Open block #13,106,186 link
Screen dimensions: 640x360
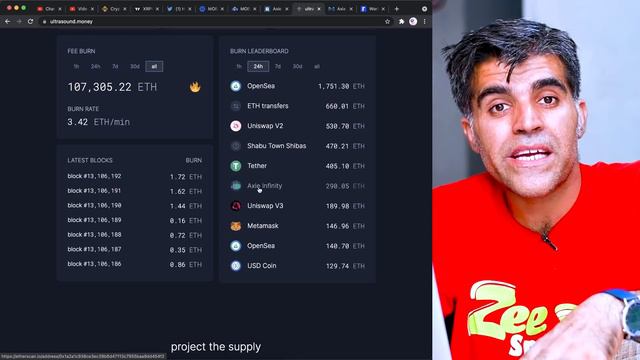(x=94, y=264)
